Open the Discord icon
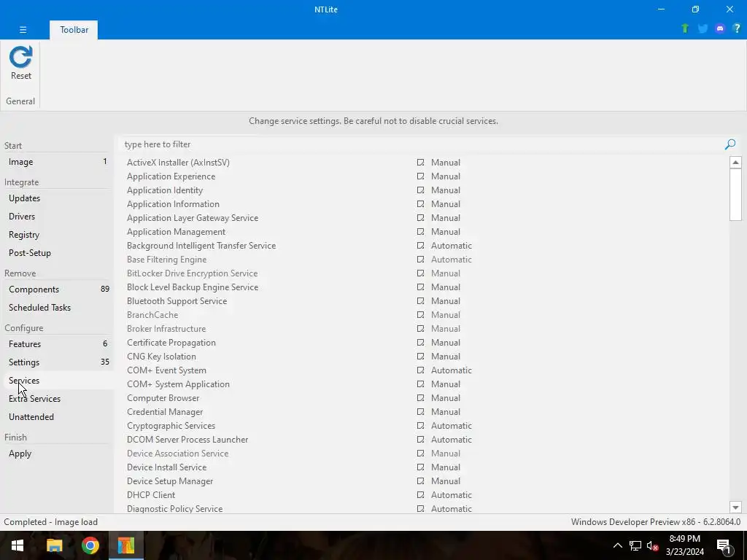The image size is (747, 560). tap(720, 28)
